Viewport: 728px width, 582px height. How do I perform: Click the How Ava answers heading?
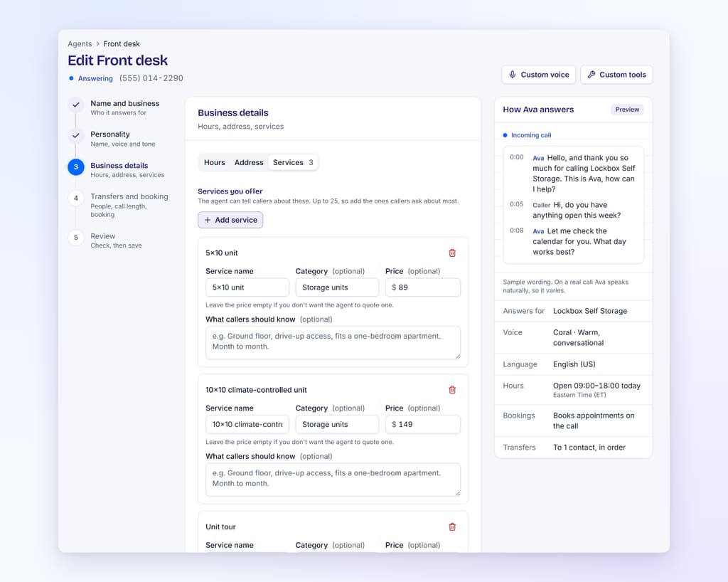(538, 110)
